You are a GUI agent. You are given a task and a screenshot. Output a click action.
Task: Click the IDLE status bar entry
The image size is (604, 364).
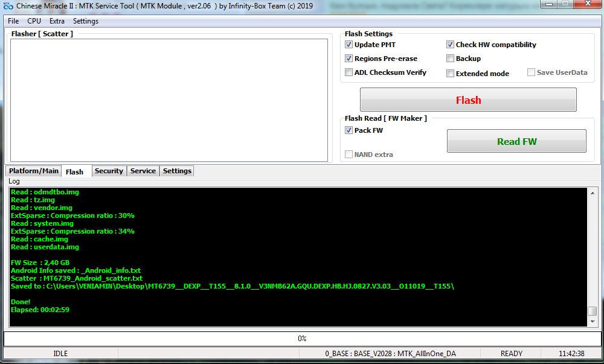click(x=60, y=354)
